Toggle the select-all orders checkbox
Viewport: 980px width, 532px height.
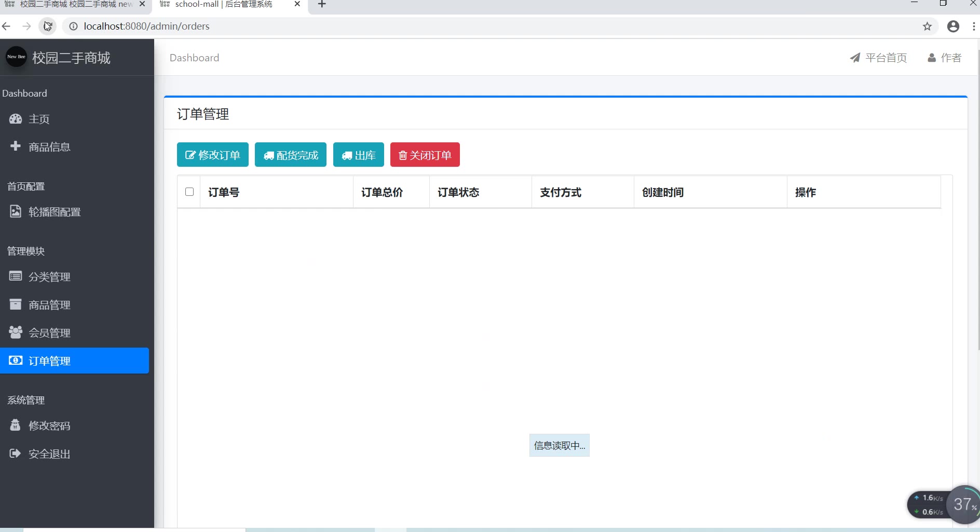coord(189,192)
